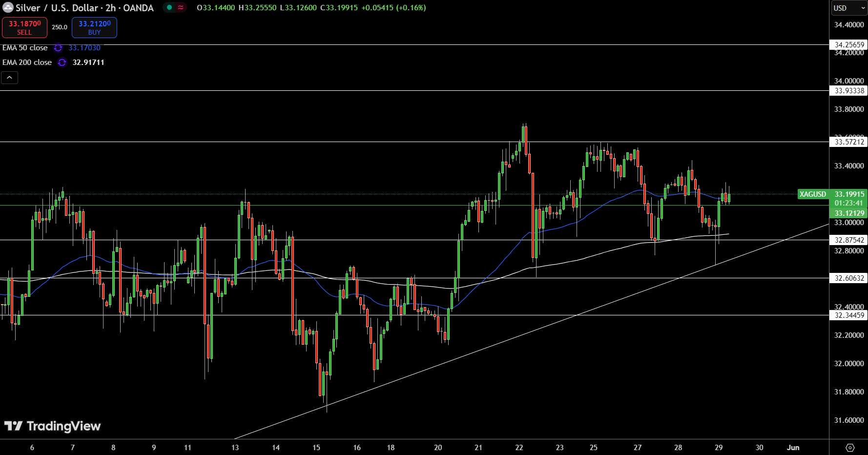Click the date 22 on time axis
The image size is (868, 455).
pos(519,448)
